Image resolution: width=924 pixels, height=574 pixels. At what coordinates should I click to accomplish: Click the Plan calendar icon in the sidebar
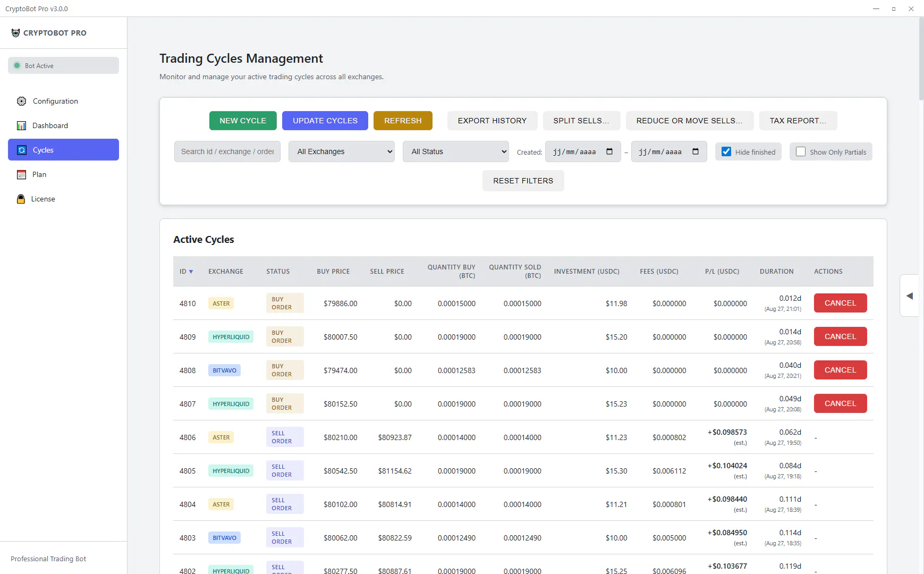21,174
